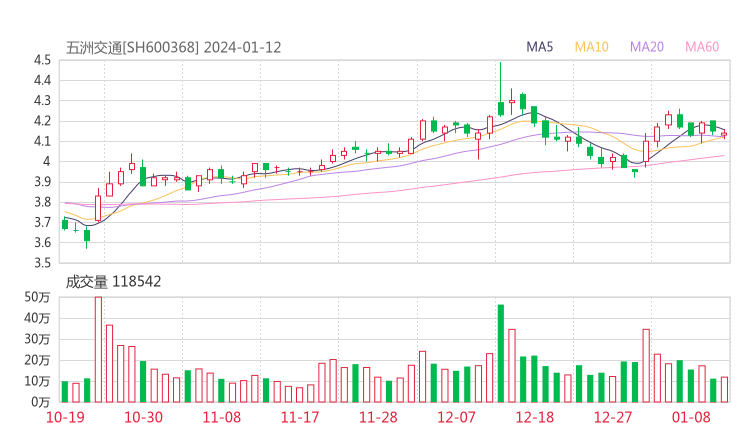740x440 pixels.
Task: Click the 4.5 price axis label
Action: [42, 60]
